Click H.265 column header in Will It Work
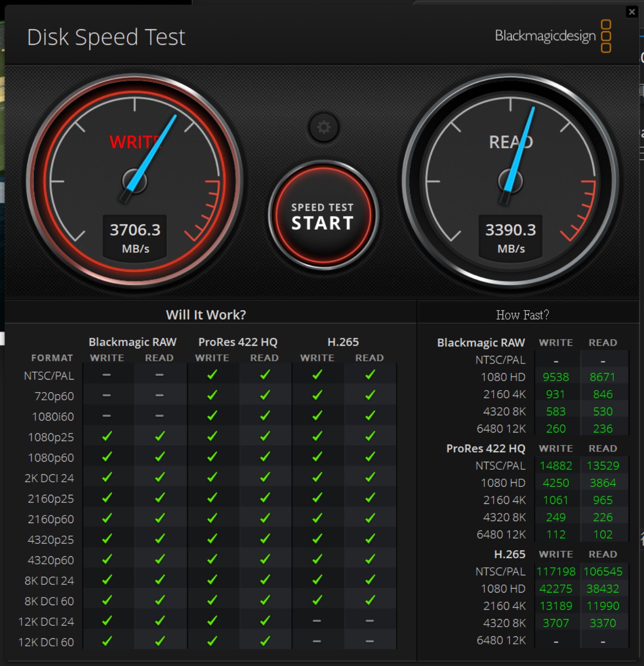The height and width of the screenshot is (666, 644). (343, 342)
